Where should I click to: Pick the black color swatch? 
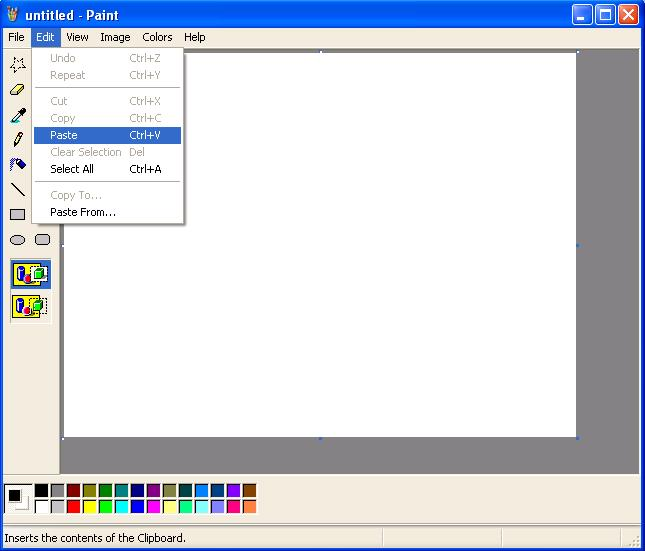(x=42, y=491)
